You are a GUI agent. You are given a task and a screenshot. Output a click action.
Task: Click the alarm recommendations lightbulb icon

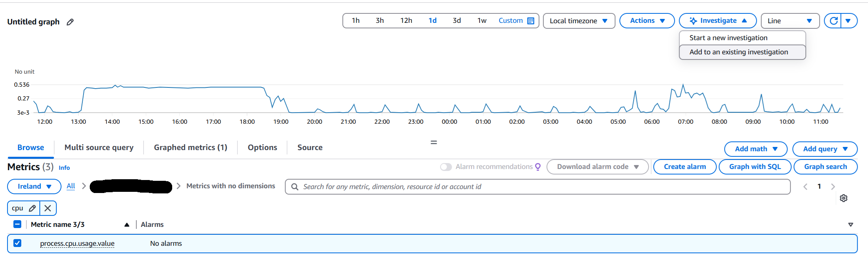[538, 167]
